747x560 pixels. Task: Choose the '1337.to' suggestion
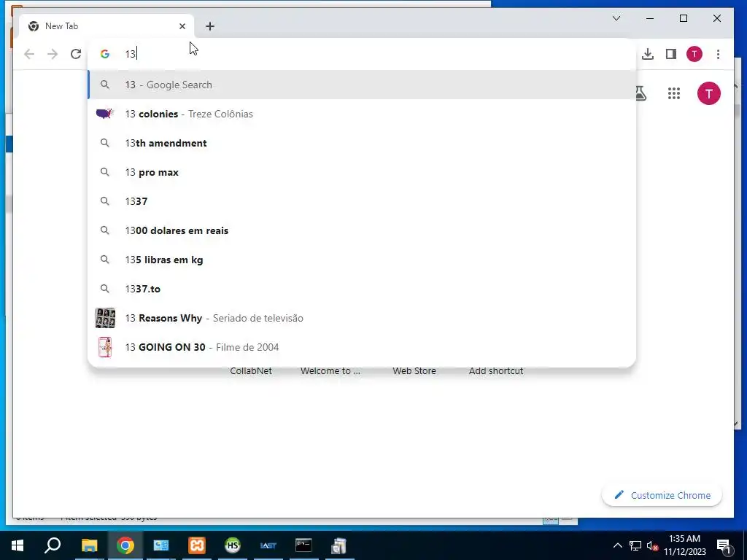362,289
